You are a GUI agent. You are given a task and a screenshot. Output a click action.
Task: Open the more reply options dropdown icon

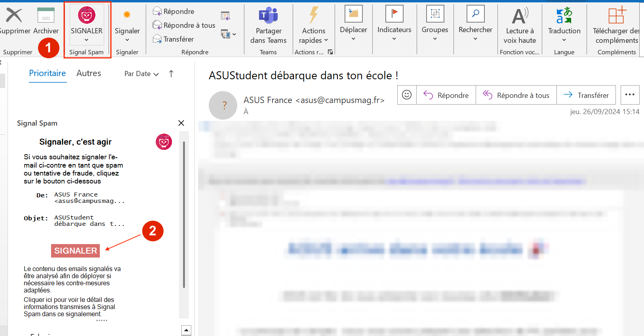point(228,34)
